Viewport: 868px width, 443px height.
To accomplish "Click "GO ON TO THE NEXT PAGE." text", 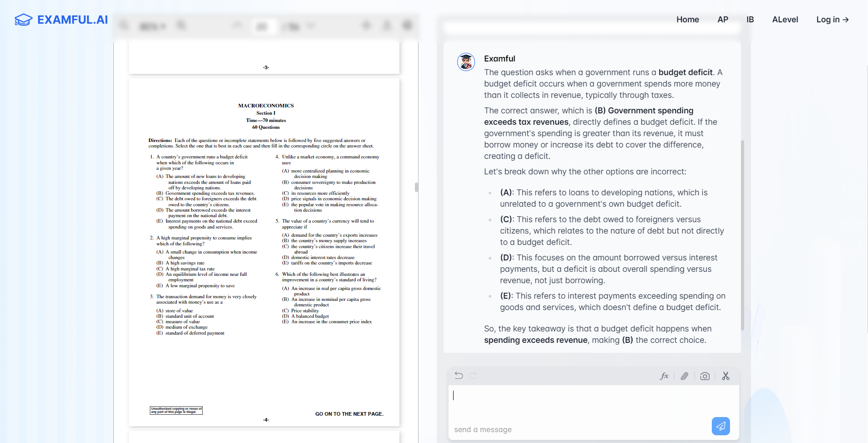I will coord(349,414).
